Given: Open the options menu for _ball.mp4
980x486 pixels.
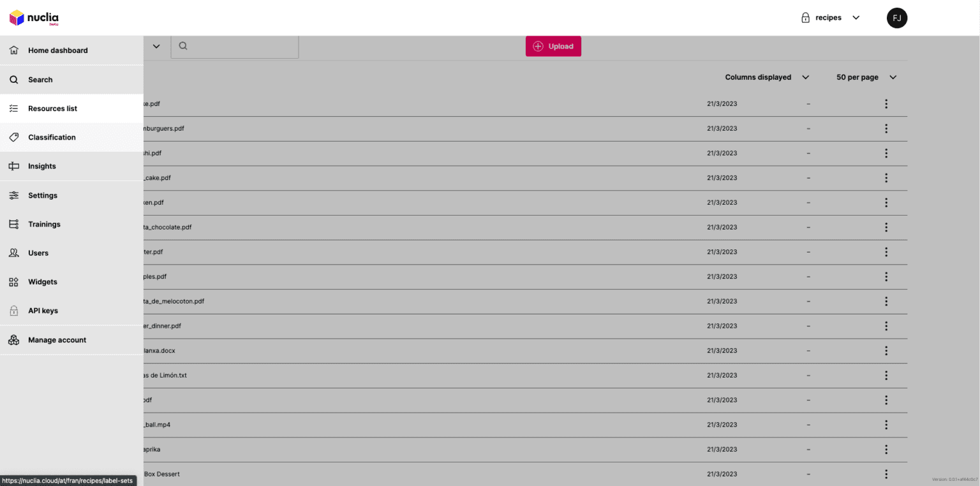Looking at the screenshot, I should [886, 424].
